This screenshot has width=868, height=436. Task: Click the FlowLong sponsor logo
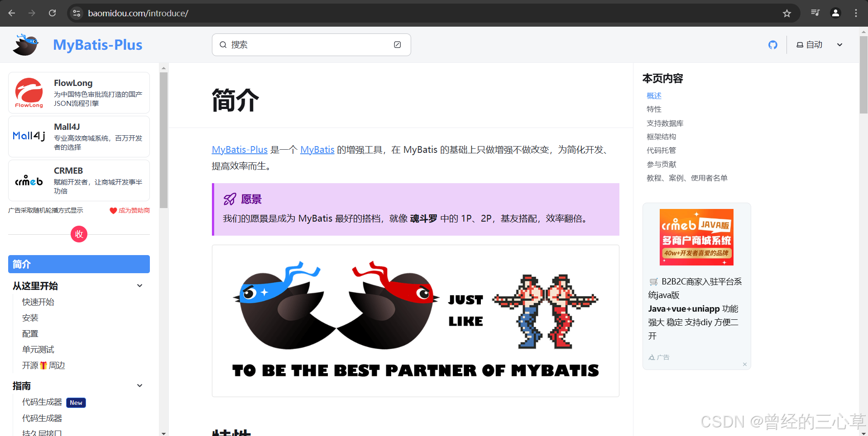(x=29, y=93)
